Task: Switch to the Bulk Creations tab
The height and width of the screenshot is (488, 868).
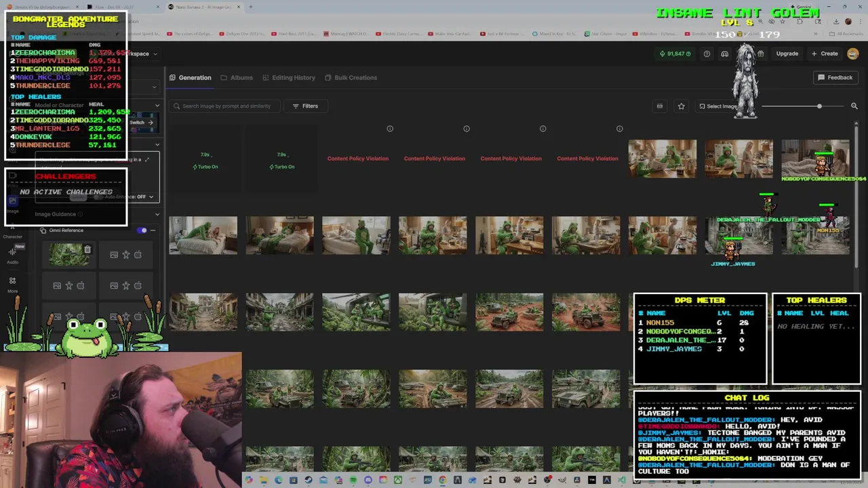Action: coord(351,77)
